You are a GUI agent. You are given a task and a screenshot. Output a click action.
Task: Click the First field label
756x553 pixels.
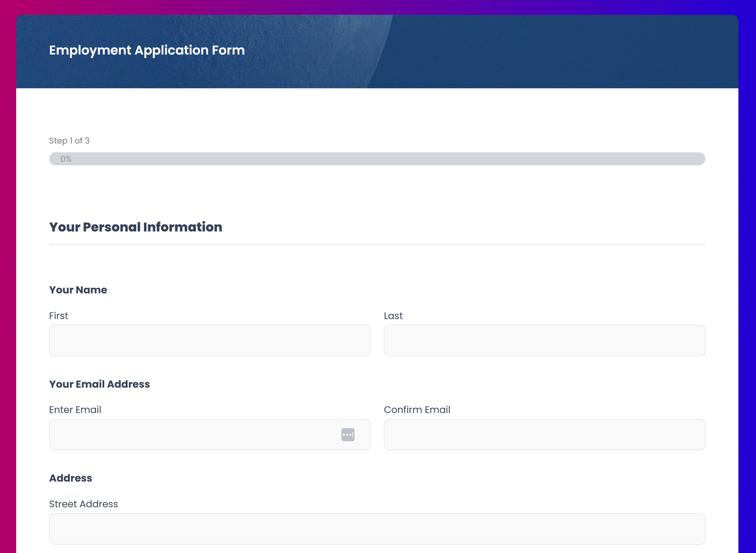coord(58,316)
